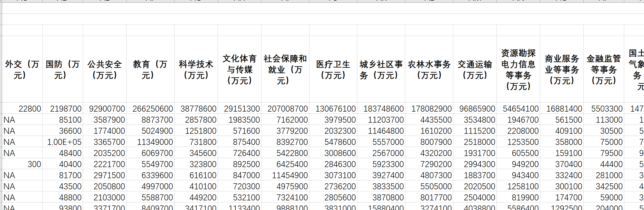Click the cell displaying 1.00E+05
The width and height of the screenshot is (644, 210).
click(63, 142)
